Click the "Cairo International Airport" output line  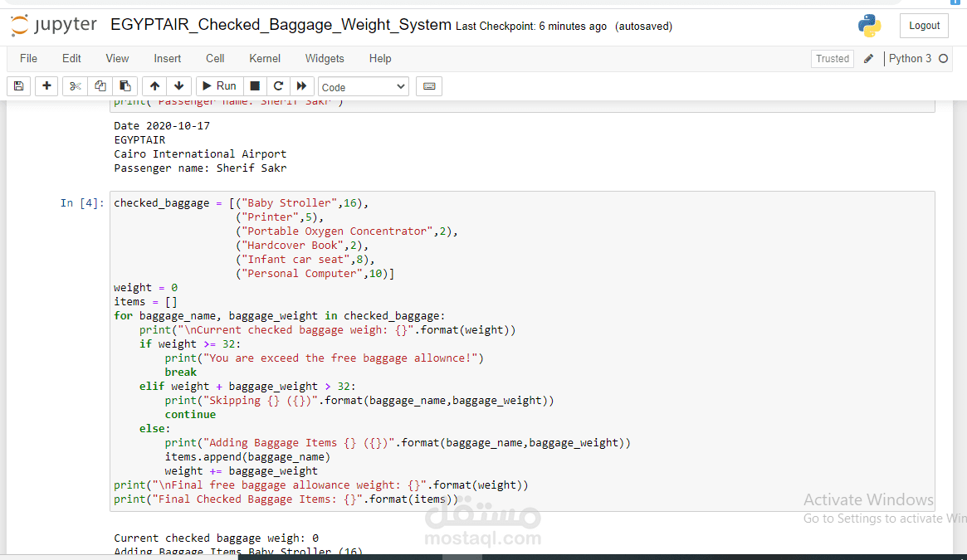click(x=200, y=153)
